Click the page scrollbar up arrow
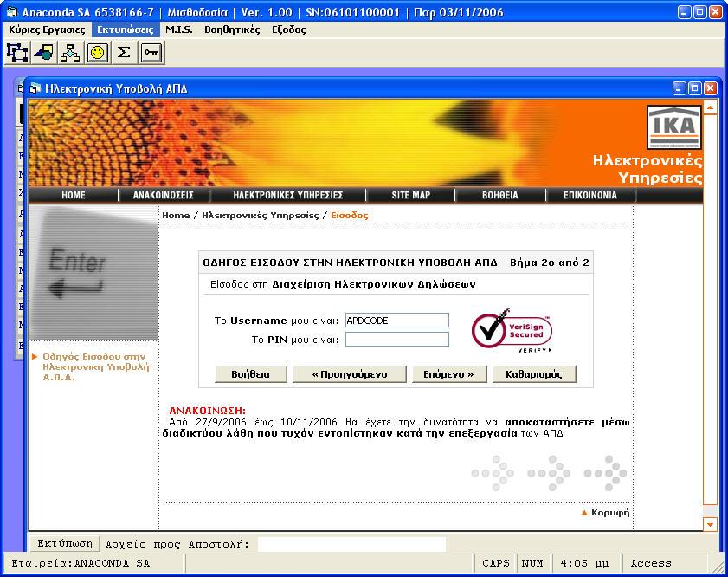The width and height of the screenshot is (728, 577). 710,107
